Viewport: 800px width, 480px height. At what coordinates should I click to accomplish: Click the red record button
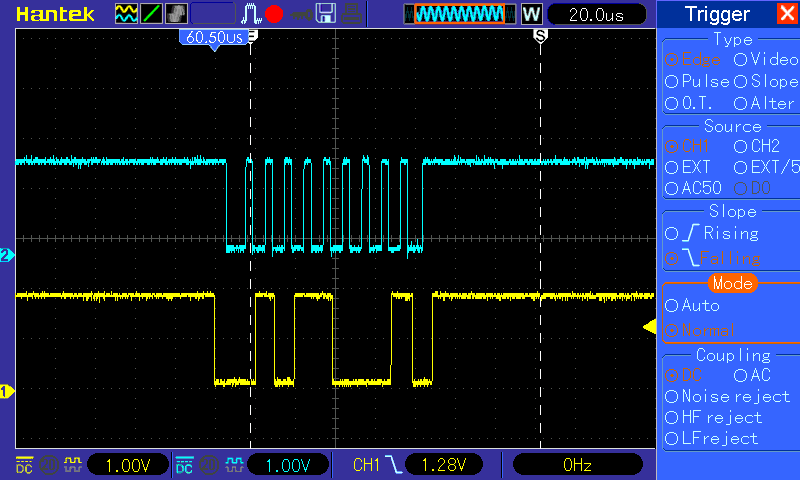click(x=274, y=14)
